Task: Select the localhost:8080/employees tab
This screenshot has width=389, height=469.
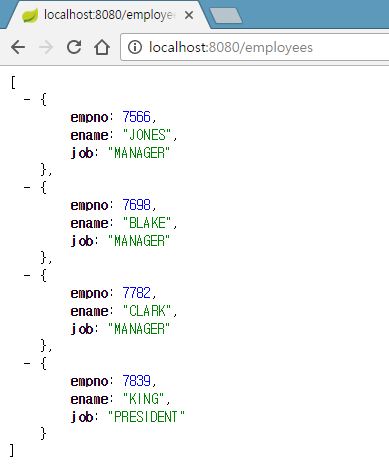Action: (109, 15)
